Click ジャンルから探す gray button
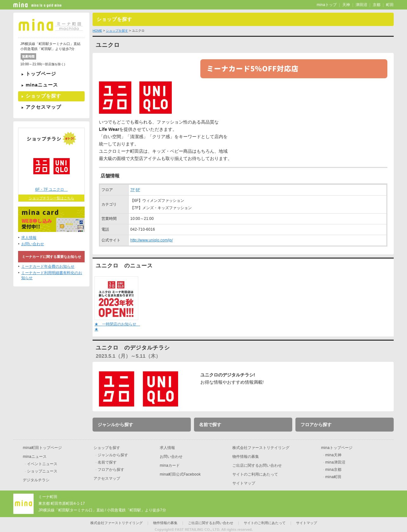The width and height of the screenshot is (407, 532). coord(142,425)
